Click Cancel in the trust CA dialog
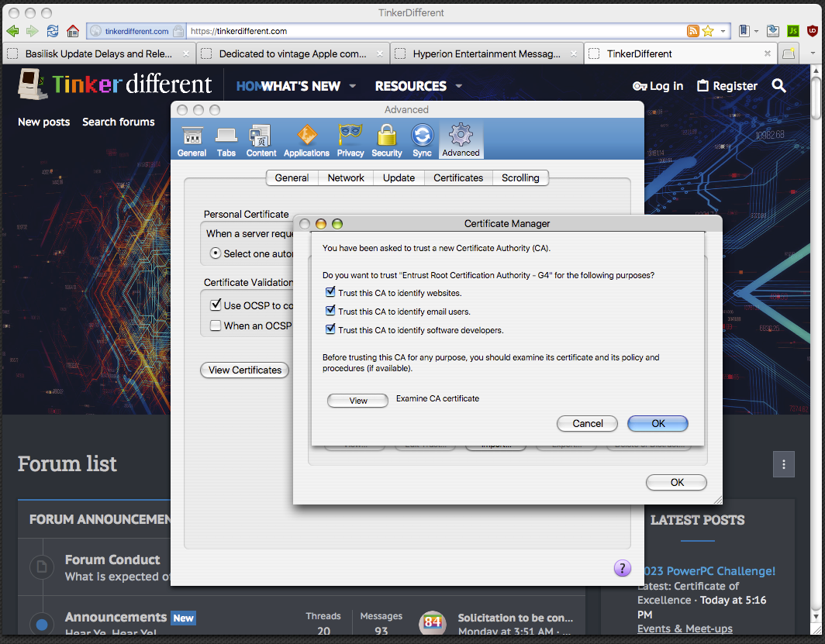825x644 pixels. 587,424
